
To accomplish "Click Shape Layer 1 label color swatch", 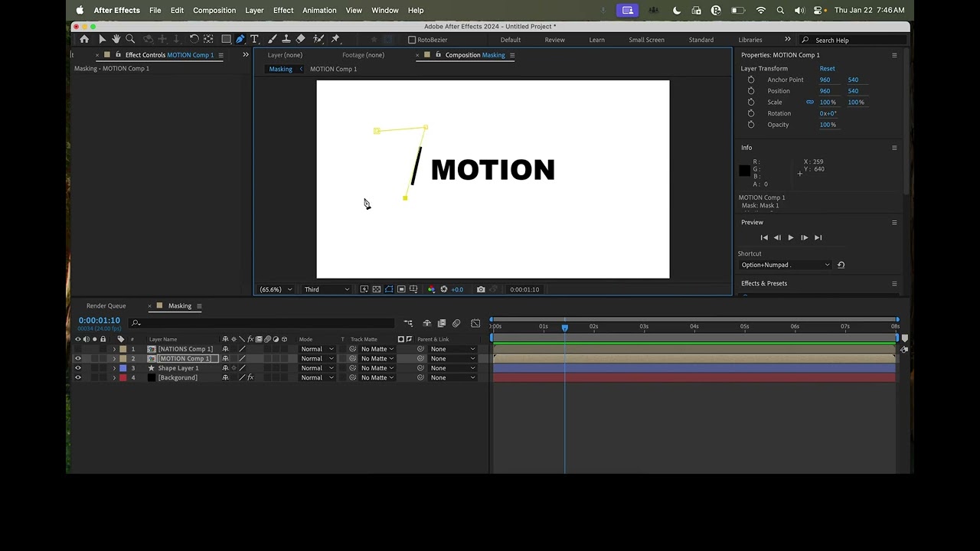I will (122, 368).
